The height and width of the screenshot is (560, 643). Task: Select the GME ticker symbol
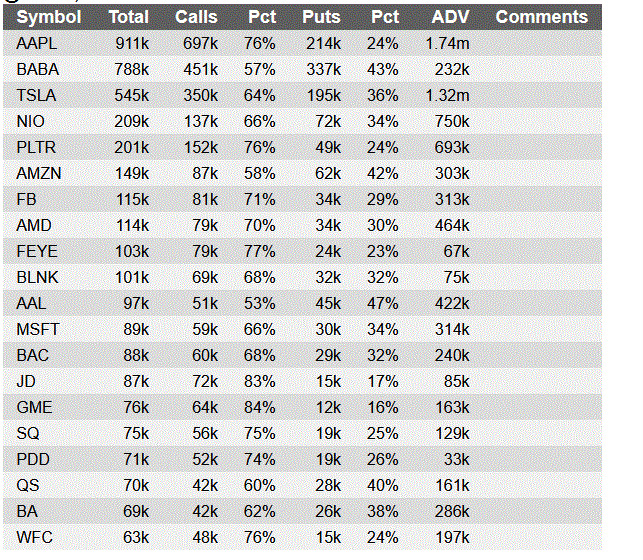pyautogui.click(x=34, y=407)
